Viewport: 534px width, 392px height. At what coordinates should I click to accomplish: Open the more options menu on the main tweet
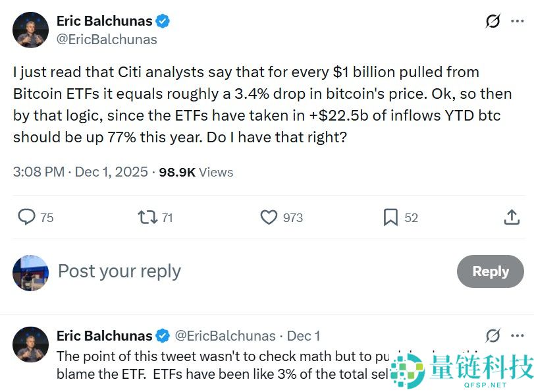pyautogui.click(x=516, y=20)
